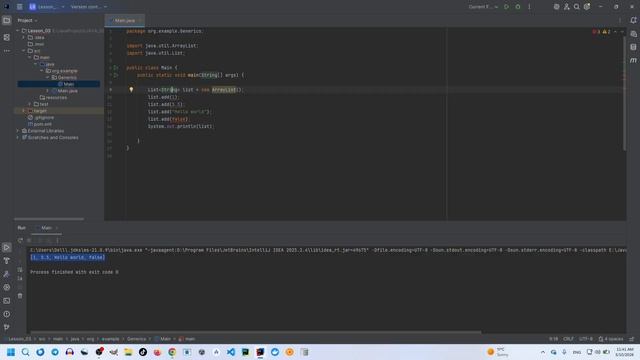Open More Actions beside the debug button
640x360 pixels.
[529, 7]
